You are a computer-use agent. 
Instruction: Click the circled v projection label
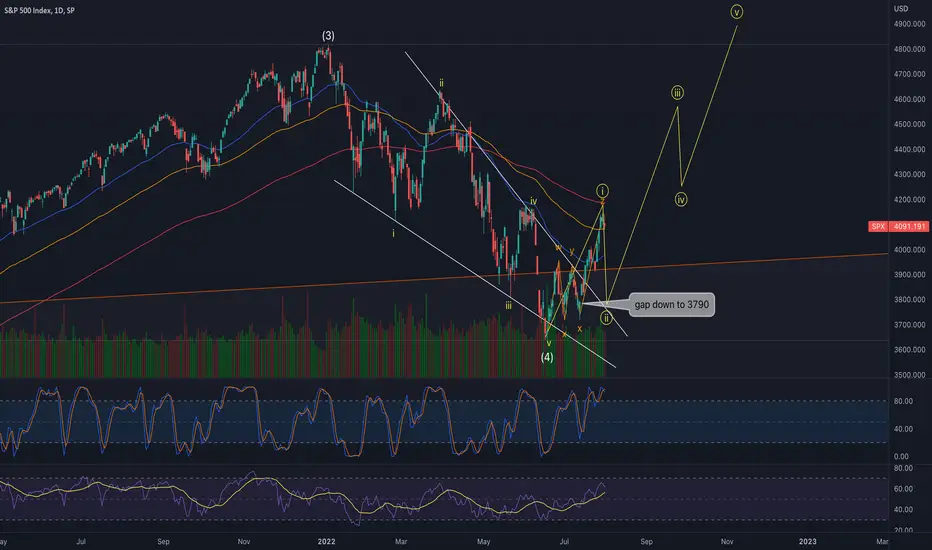[x=736, y=12]
